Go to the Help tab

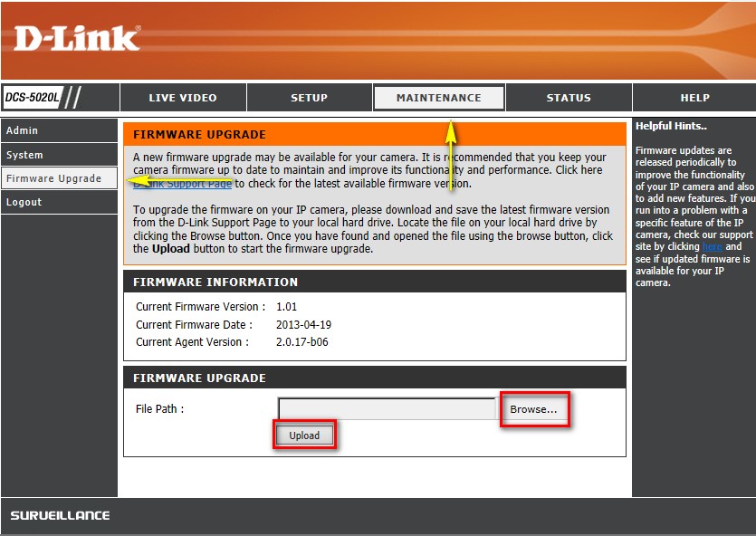[694, 98]
